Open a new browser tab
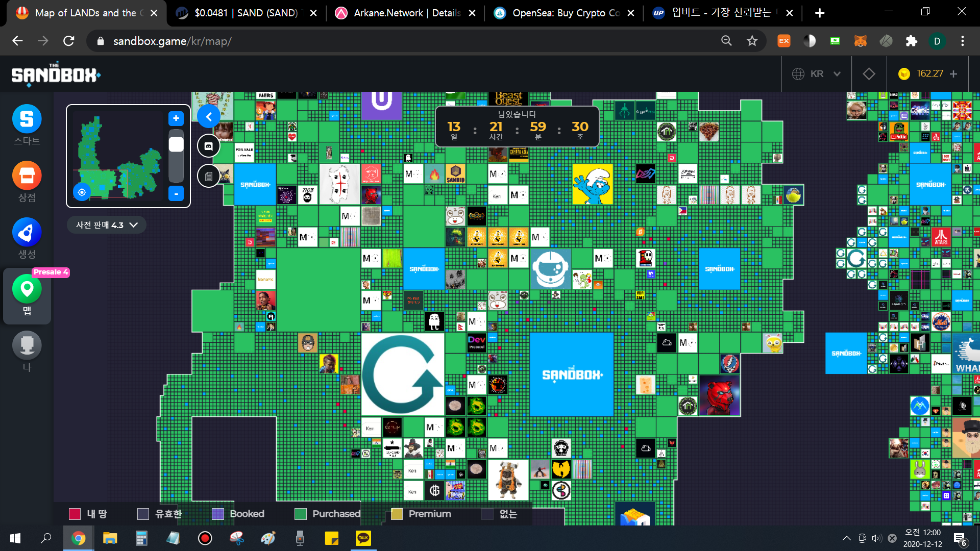Screen dimensions: 980x551 pyautogui.click(x=820, y=13)
